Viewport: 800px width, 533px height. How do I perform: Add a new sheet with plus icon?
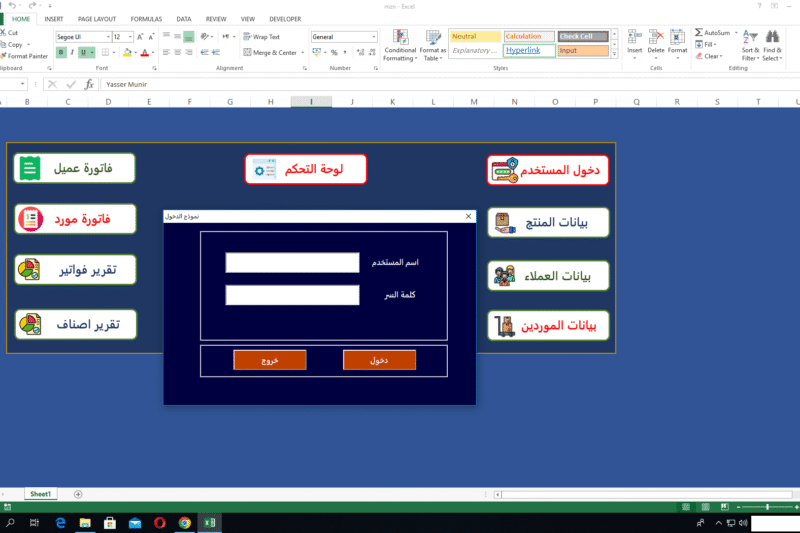click(x=78, y=494)
